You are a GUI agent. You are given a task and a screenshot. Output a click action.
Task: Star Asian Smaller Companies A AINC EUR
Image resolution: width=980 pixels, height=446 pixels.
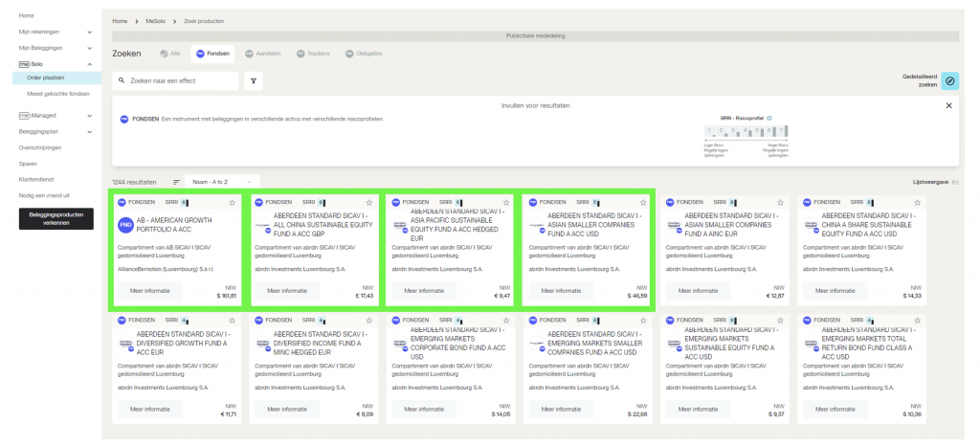click(x=780, y=202)
